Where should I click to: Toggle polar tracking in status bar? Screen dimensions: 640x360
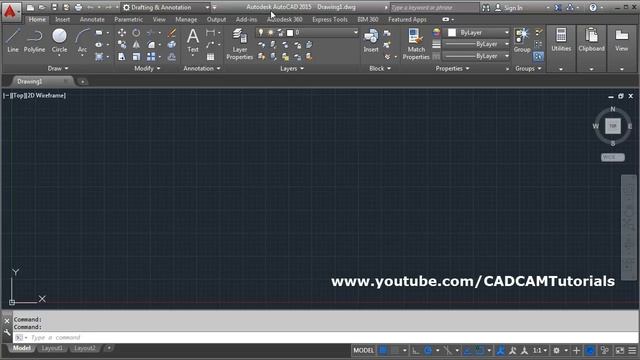[x=428, y=350]
